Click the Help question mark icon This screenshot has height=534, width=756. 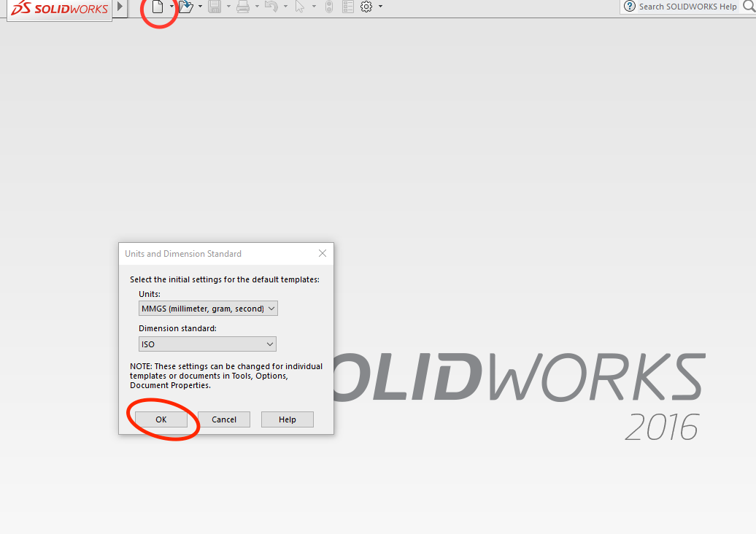click(629, 7)
